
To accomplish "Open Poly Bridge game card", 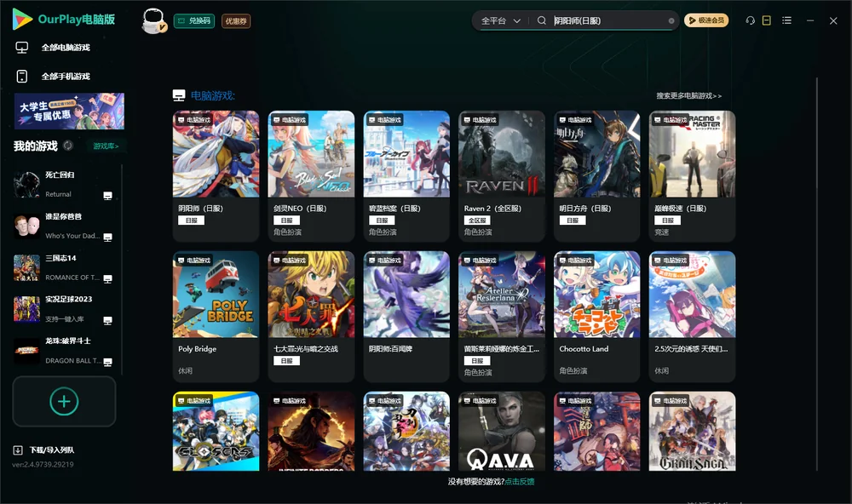I will point(216,316).
